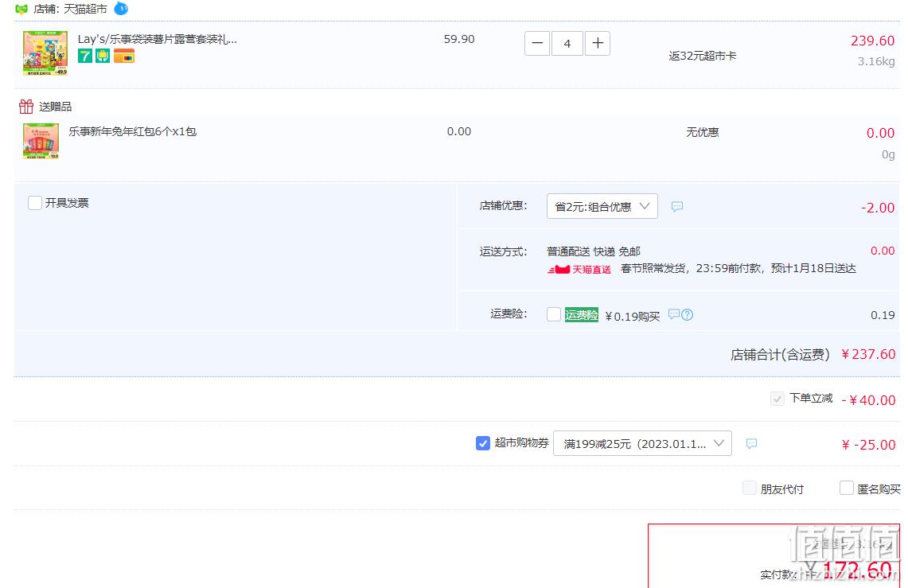Screen dimensions: 908x588
Task: Decrease quantity with the minus button
Action: [x=537, y=44]
